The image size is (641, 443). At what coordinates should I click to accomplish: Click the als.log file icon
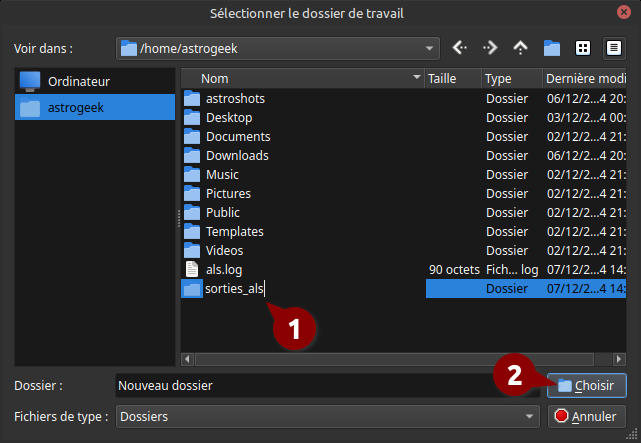[x=192, y=270]
